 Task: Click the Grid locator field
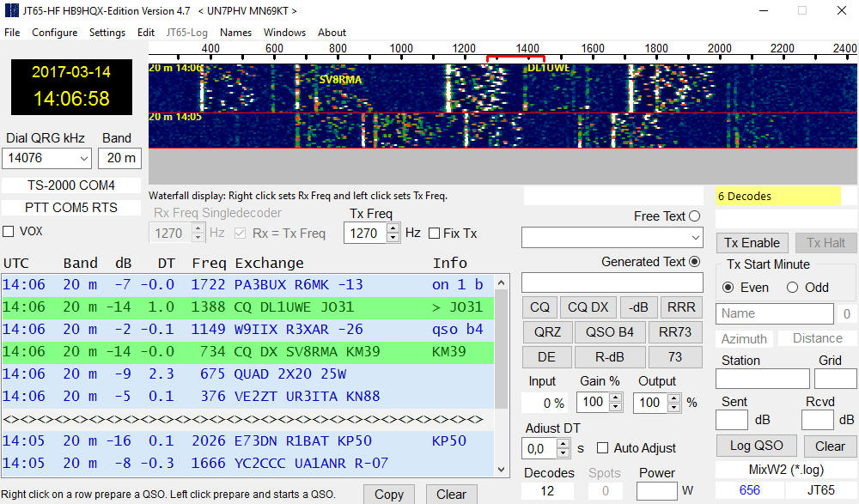pos(836,379)
